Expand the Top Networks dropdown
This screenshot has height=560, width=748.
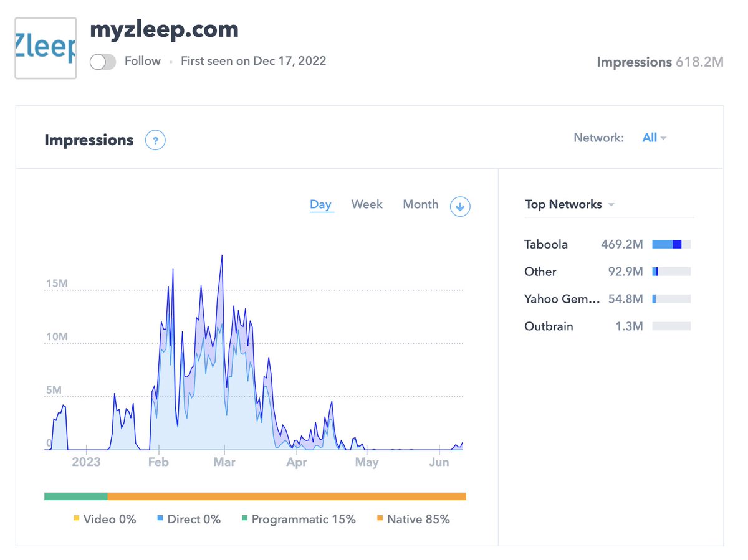tap(570, 204)
